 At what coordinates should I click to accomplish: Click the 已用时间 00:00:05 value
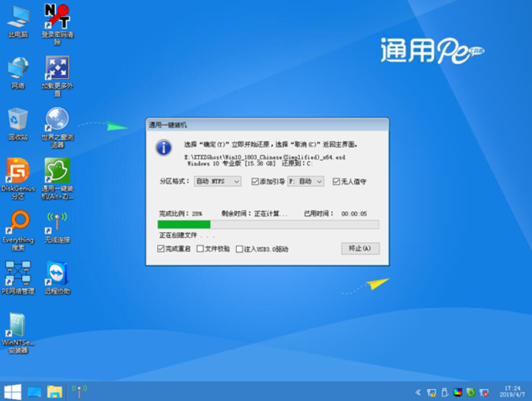[354, 214]
